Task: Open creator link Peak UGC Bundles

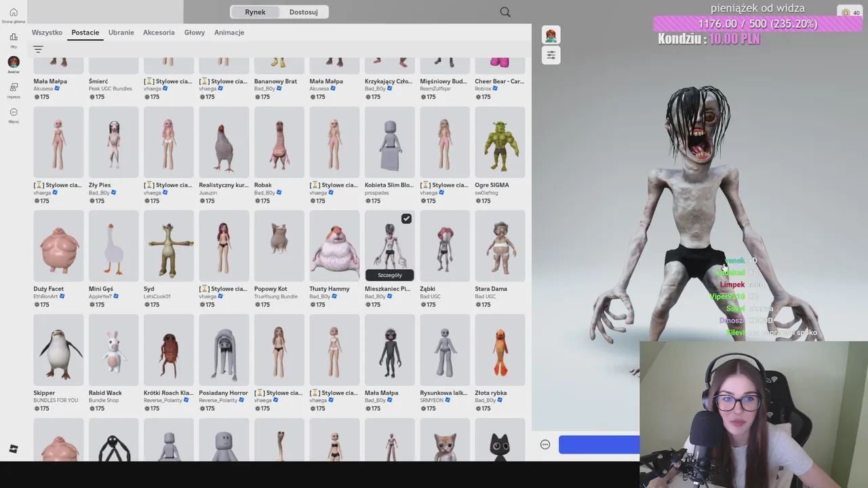Action: [x=111, y=89]
